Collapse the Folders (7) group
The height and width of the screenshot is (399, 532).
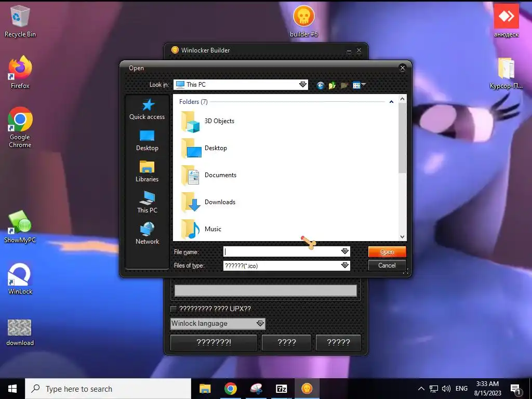tap(391, 102)
